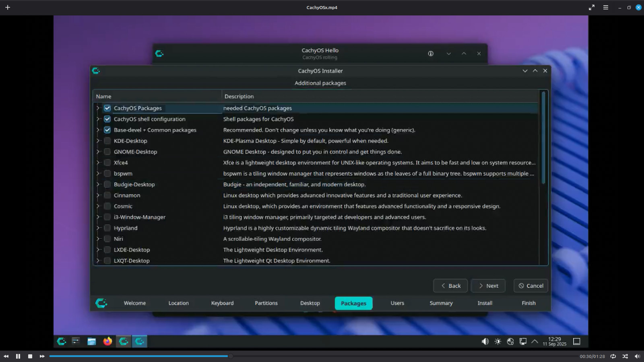Click the tray volume icon
Screen dimensions: 644x362
[485, 341]
